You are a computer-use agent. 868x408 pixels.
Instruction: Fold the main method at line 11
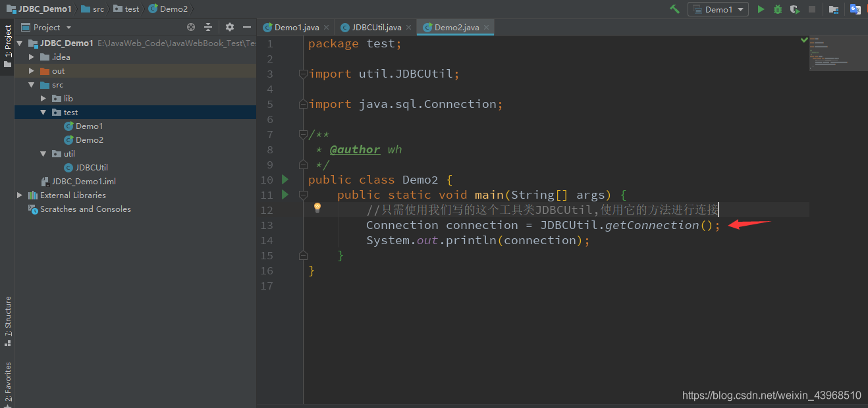[303, 195]
